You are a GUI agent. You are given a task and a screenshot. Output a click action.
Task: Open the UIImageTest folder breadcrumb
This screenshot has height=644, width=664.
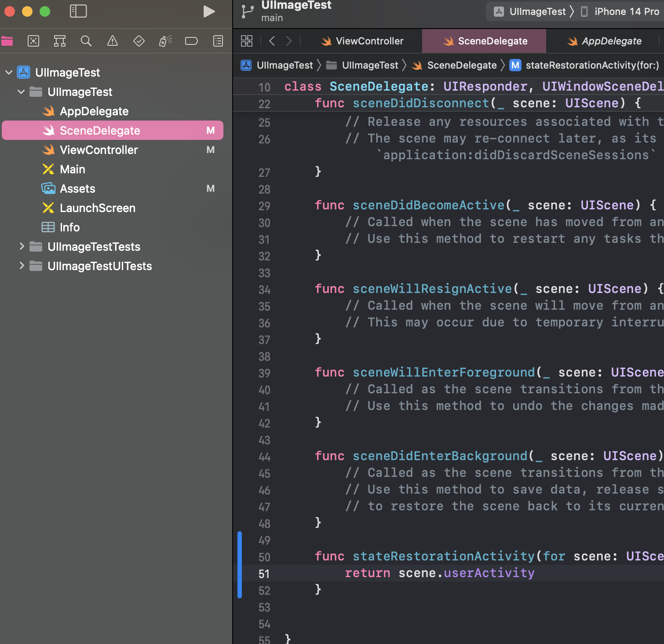coord(362,65)
